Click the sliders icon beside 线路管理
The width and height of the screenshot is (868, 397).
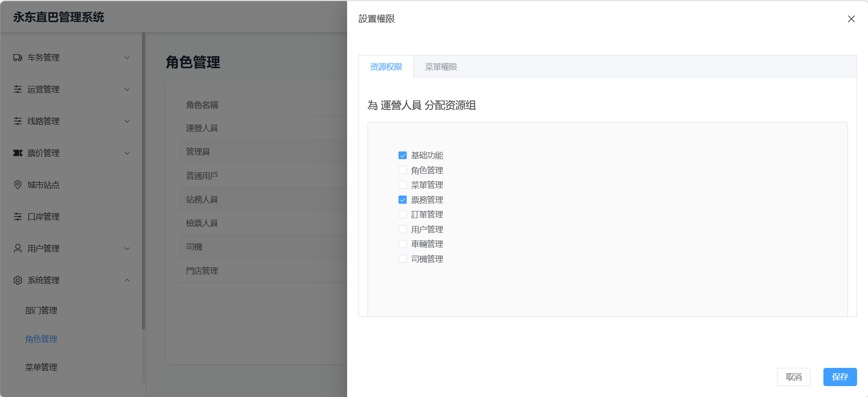click(18, 121)
